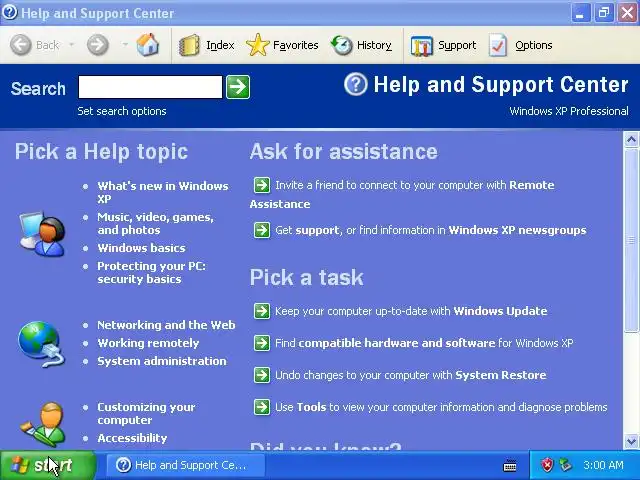Minimize the Help and Support Center window

(x=580, y=13)
